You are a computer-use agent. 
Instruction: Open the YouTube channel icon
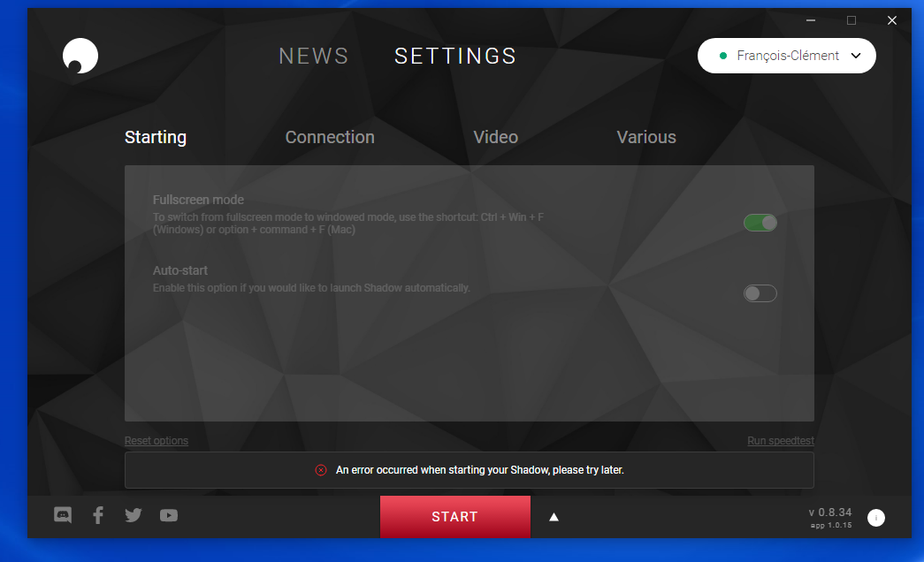(x=169, y=515)
